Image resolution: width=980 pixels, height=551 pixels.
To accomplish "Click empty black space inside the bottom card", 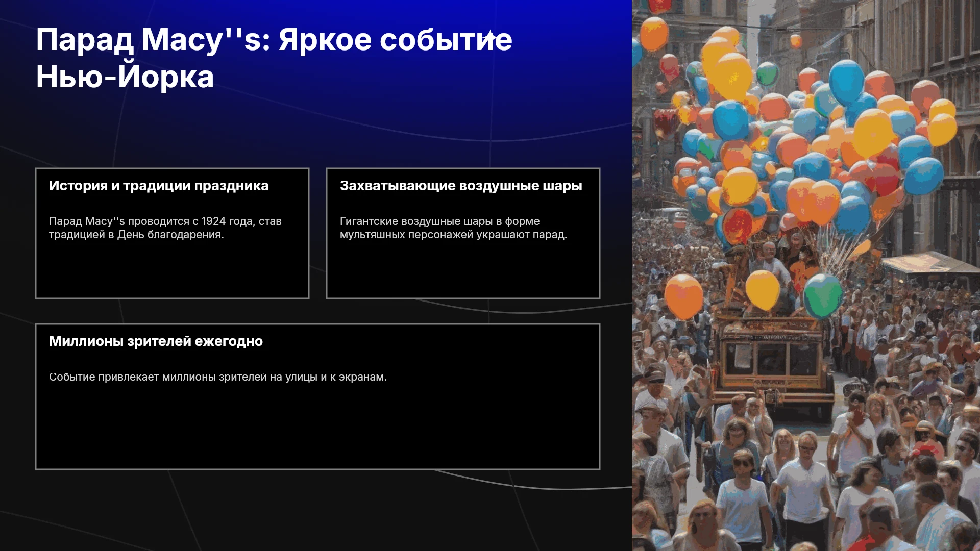I will [x=317, y=429].
